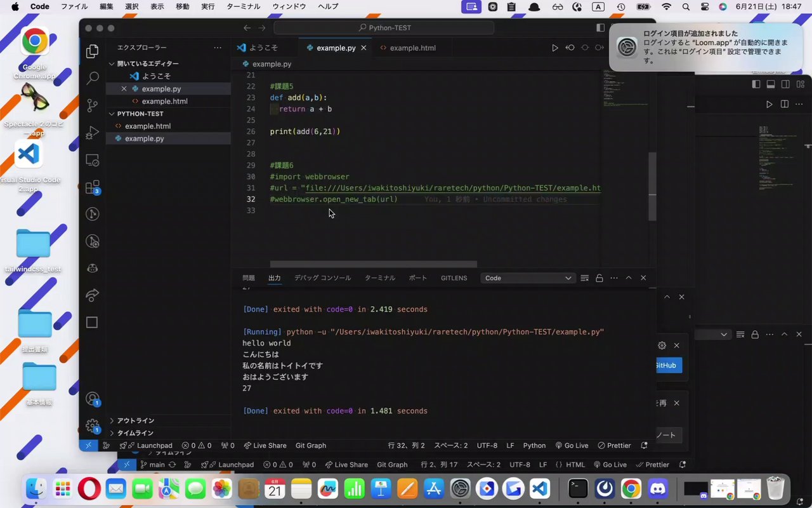The width and height of the screenshot is (812, 508).
Task: Click the navigate back arrow in title bar
Action: [247, 28]
